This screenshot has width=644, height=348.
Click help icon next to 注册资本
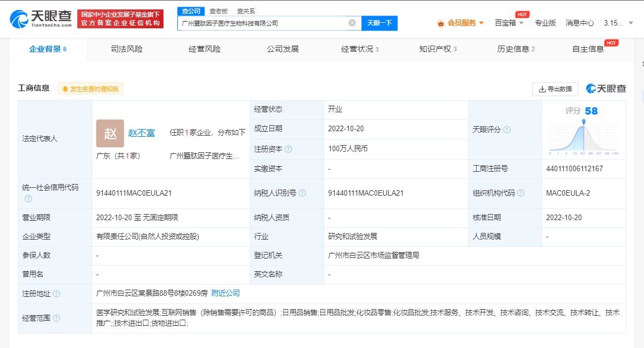pos(288,150)
